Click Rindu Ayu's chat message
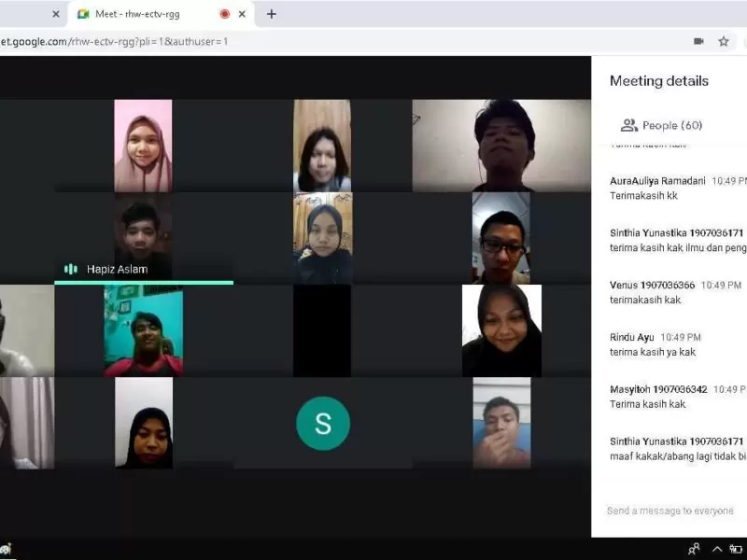Viewport: 747px width, 560px height. 653,352
